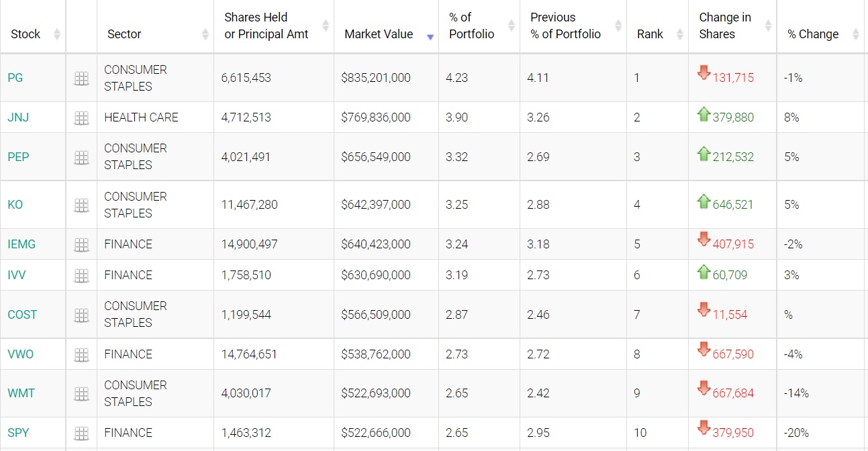Click the grid icon next to PEP
Viewport: 868px width, 451px height.
point(81,158)
